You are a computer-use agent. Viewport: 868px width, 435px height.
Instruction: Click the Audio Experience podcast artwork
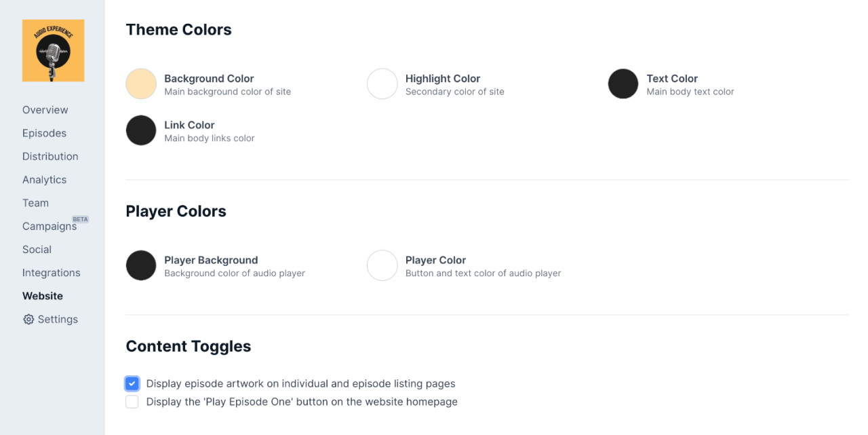pyautogui.click(x=53, y=50)
